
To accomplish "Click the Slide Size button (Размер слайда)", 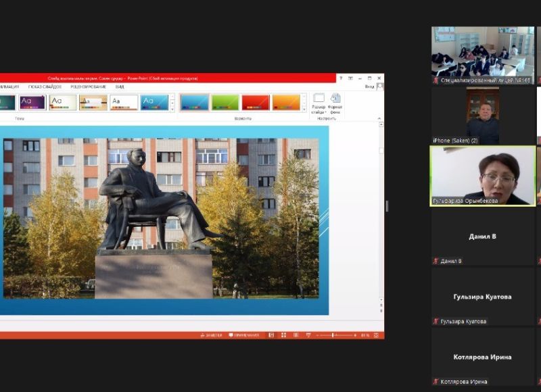I will (x=319, y=103).
